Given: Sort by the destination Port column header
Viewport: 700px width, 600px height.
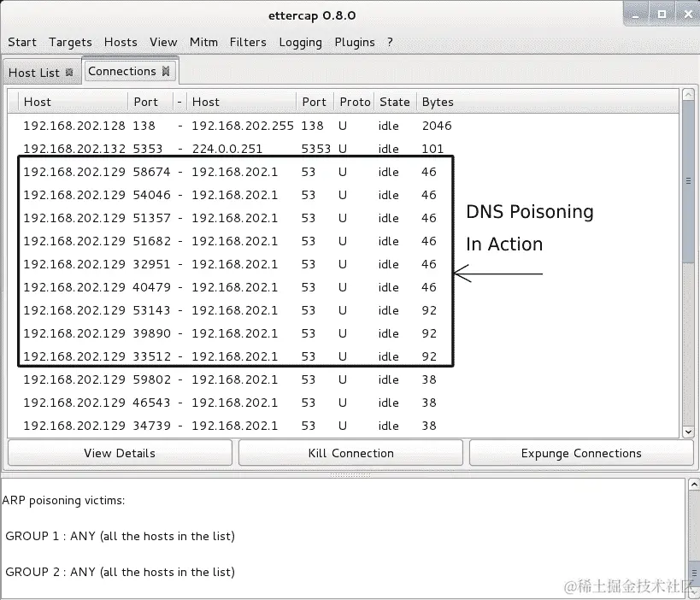Looking at the screenshot, I should [315, 102].
